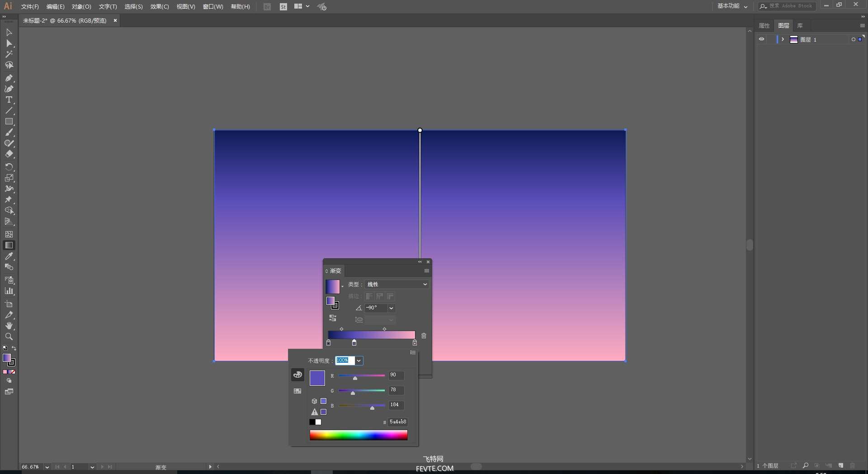The image size is (868, 474).
Task: Select the Shape Builder tool
Action: (9, 210)
